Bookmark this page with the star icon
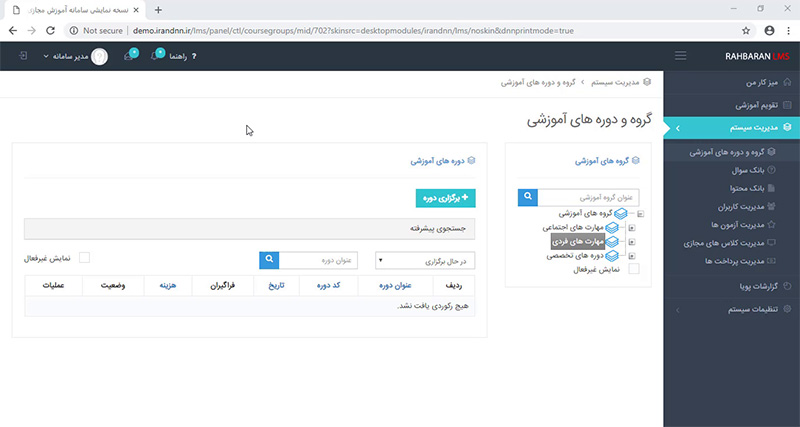The width and height of the screenshot is (800, 427). click(x=746, y=30)
